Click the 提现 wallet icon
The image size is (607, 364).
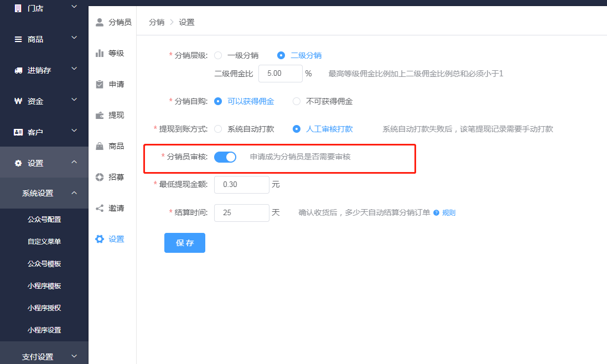point(100,115)
